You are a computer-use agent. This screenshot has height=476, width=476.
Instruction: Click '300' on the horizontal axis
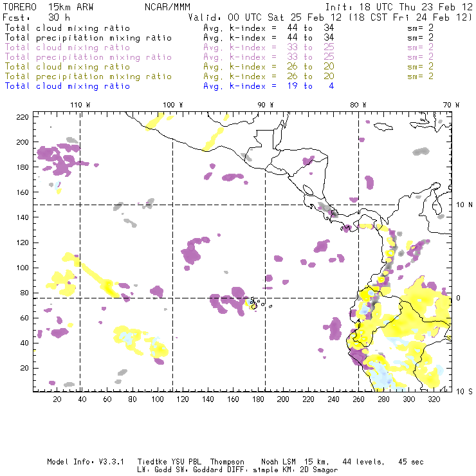click(409, 399)
